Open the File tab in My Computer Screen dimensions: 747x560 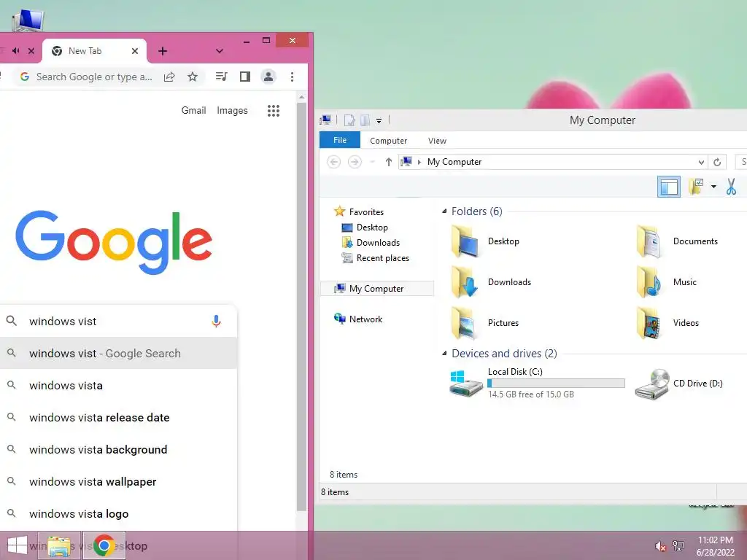pyautogui.click(x=340, y=140)
